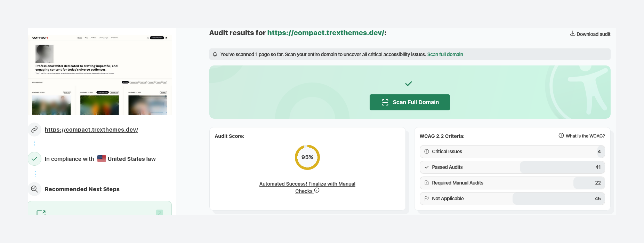Click the info icon next to Manual Checks
Image resolution: width=644 pixels, height=243 pixels.
click(x=317, y=190)
